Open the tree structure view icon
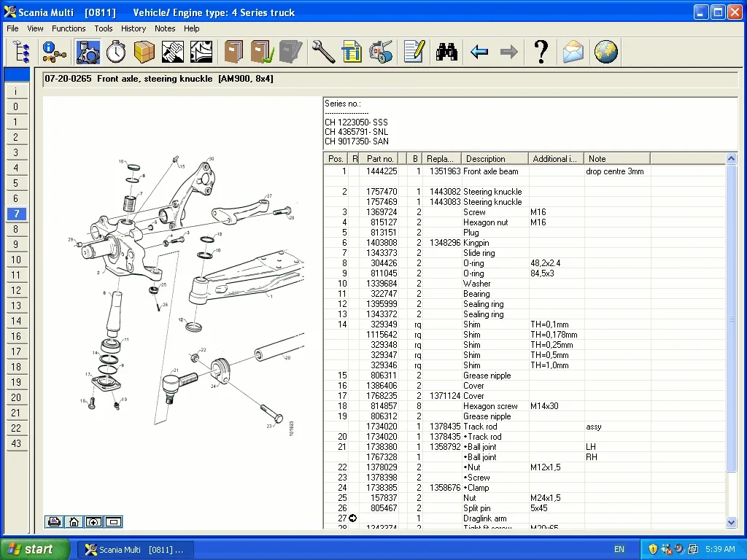The height and width of the screenshot is (560, 747). (x=22, y=52)
